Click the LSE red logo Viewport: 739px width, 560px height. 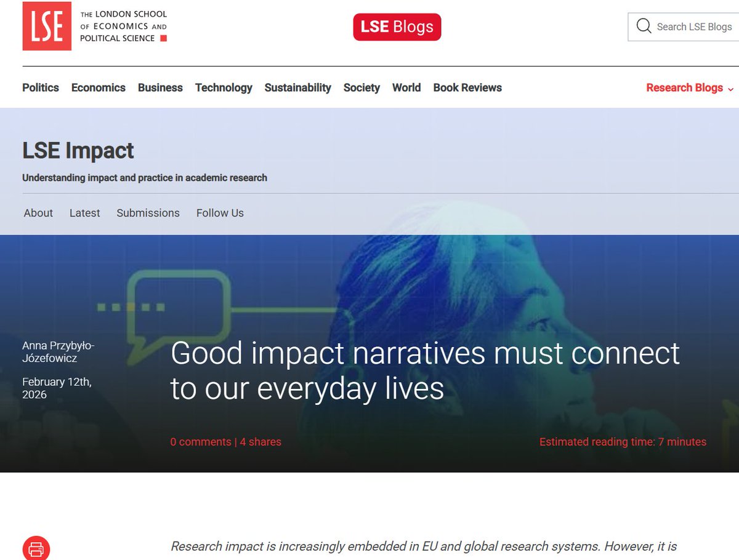(47, 26)
